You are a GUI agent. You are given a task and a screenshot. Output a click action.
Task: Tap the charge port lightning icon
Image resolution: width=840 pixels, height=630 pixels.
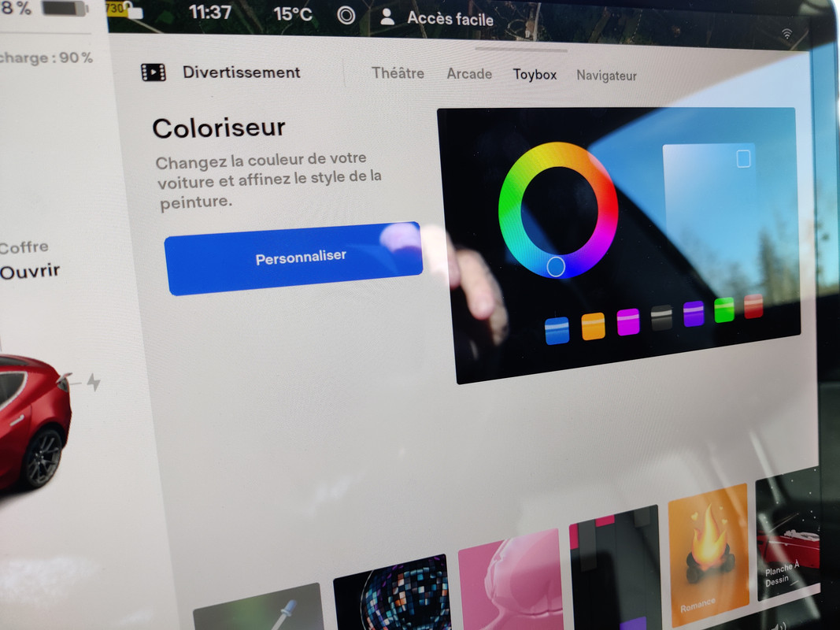[x=94, y=382]
